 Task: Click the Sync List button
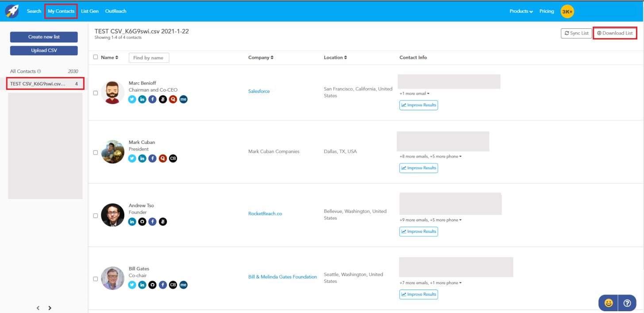tap(576, 33)
